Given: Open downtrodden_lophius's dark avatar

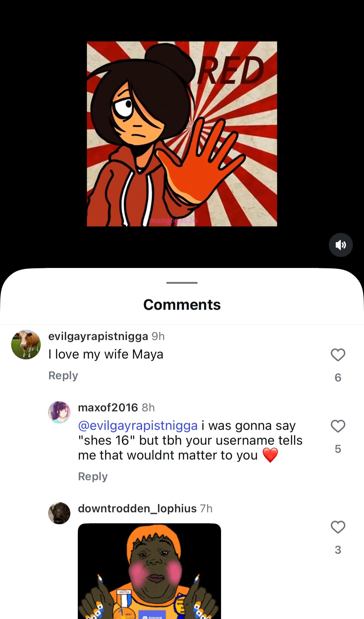Looking at the screenshot, I should pyautogui.click(x=59, y=513).
